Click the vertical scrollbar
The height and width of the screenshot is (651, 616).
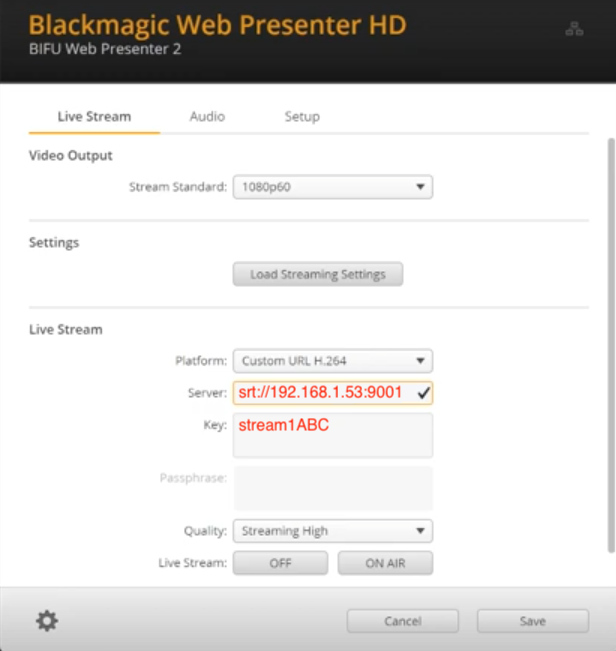point(611,345)
